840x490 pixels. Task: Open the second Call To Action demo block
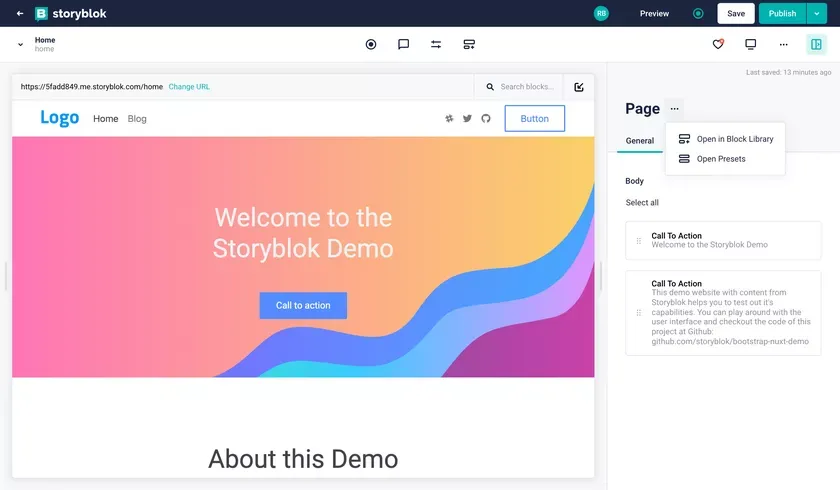point(723,313)
